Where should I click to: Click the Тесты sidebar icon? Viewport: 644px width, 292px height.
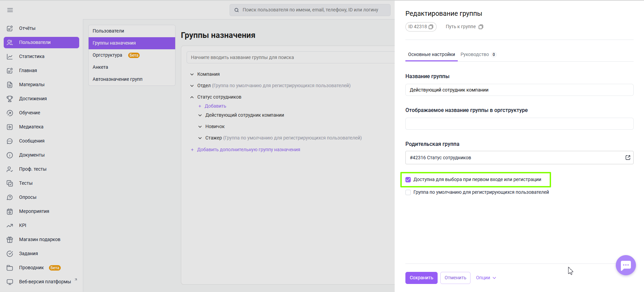[10, 183]
